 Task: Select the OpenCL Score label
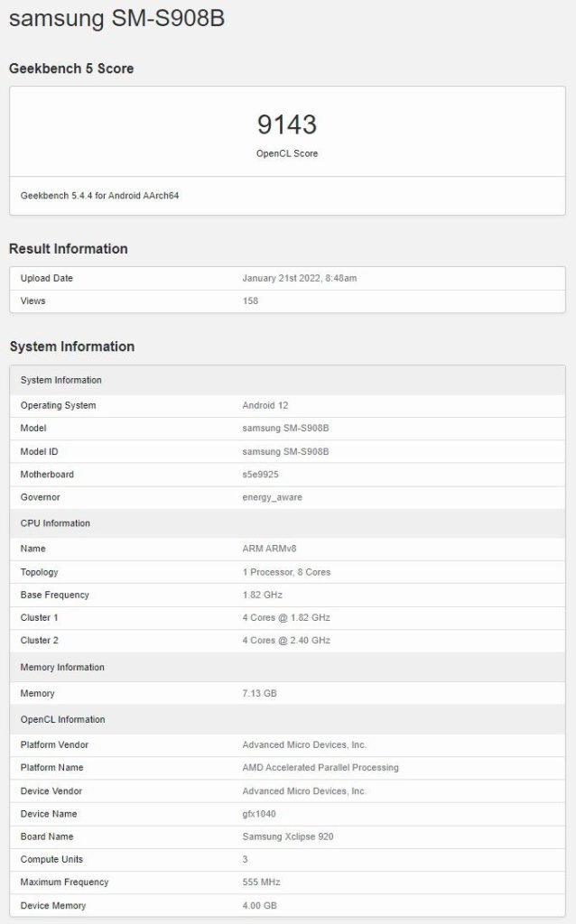click(x=287, y=153)
